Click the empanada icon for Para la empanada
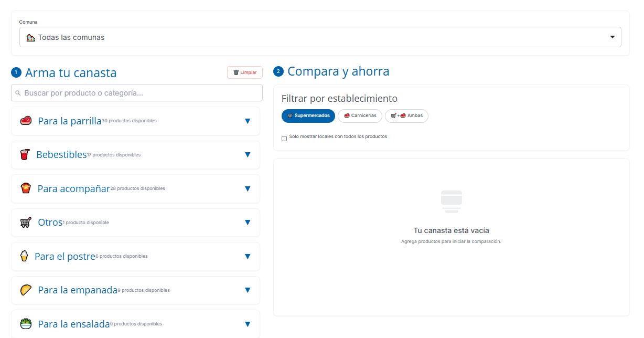 (26, 290)
